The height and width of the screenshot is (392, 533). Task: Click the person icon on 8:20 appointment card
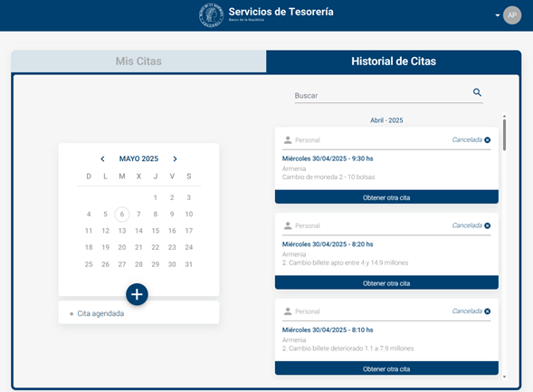tap(288, 225)
